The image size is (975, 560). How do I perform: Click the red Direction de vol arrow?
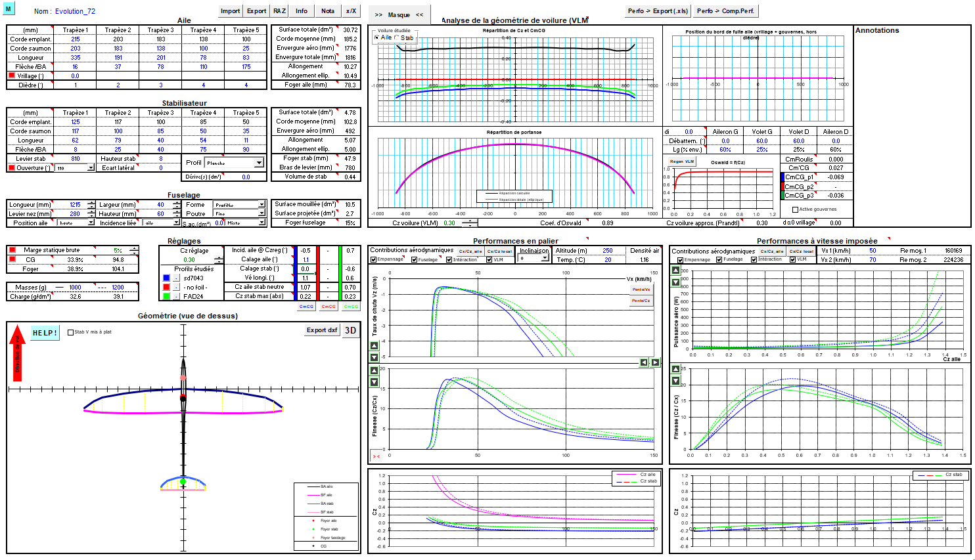(18, 353)
